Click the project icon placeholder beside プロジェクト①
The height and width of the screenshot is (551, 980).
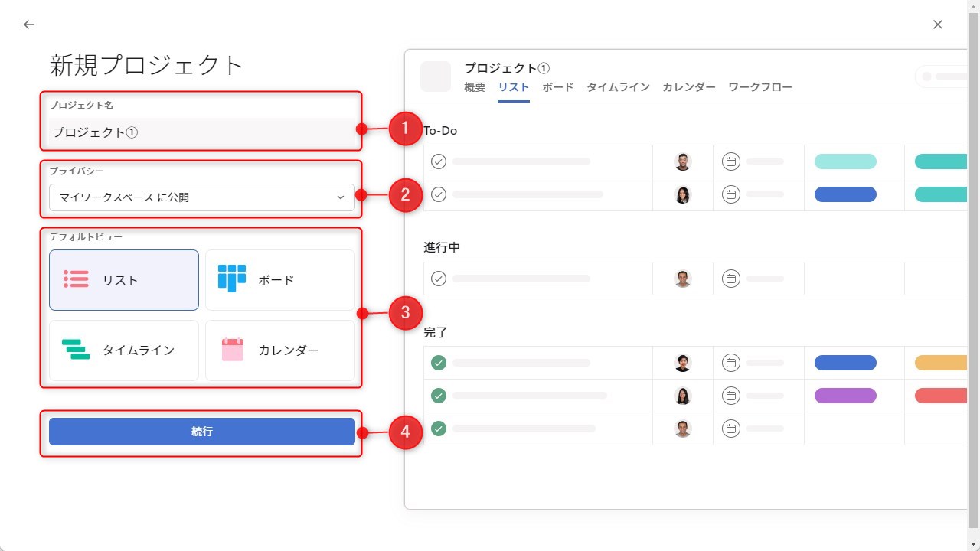tap(436, 77)
